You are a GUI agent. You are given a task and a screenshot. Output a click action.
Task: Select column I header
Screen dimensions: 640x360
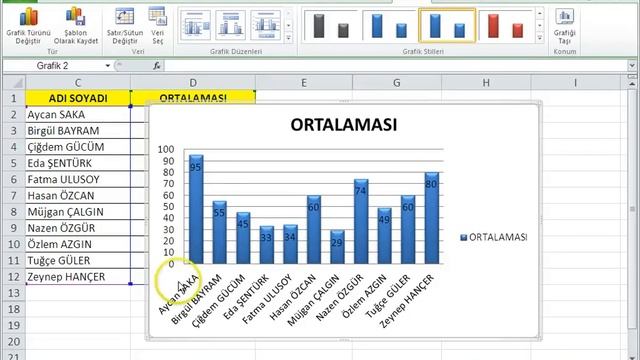(575, 83)
